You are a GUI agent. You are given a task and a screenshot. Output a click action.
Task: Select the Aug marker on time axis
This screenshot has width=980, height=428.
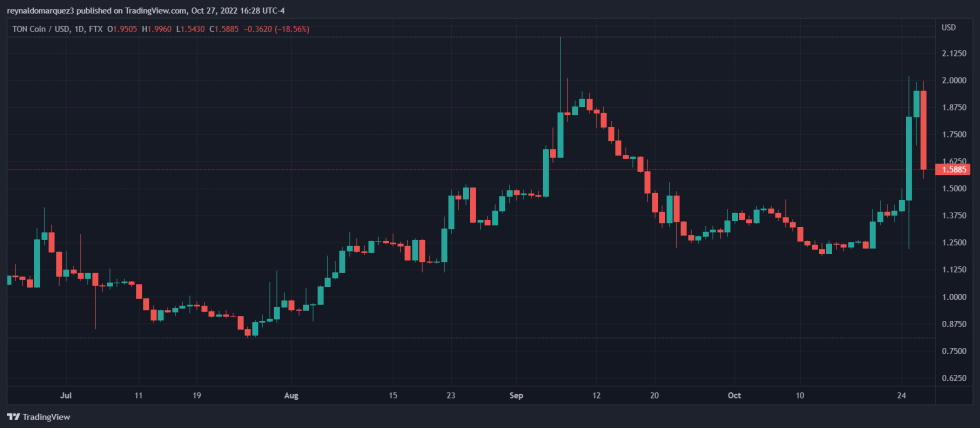[x=292, y=396]
